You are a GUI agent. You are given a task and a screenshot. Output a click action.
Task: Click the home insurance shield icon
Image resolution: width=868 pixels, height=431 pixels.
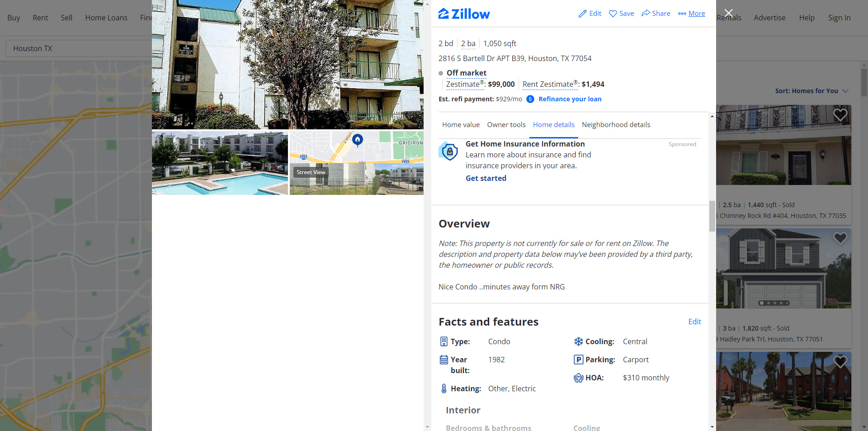(449, 152)
